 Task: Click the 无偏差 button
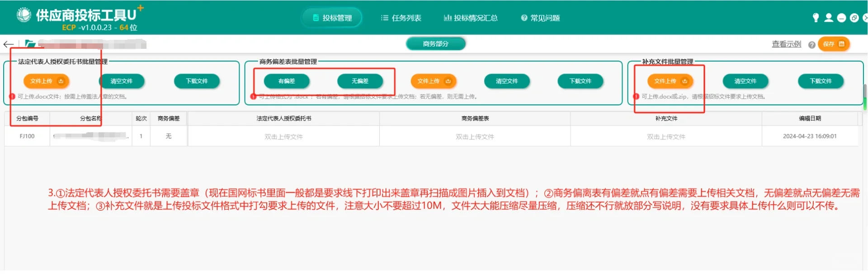[x=360, y=81]
